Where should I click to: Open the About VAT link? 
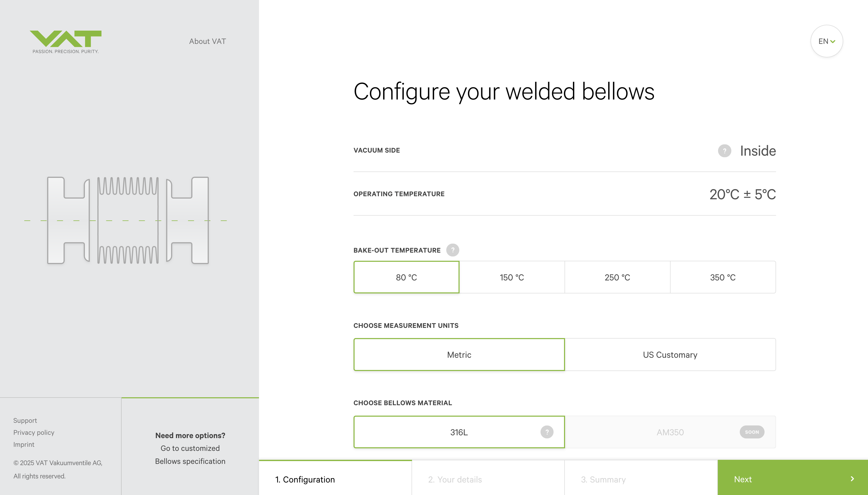[208, 41]
